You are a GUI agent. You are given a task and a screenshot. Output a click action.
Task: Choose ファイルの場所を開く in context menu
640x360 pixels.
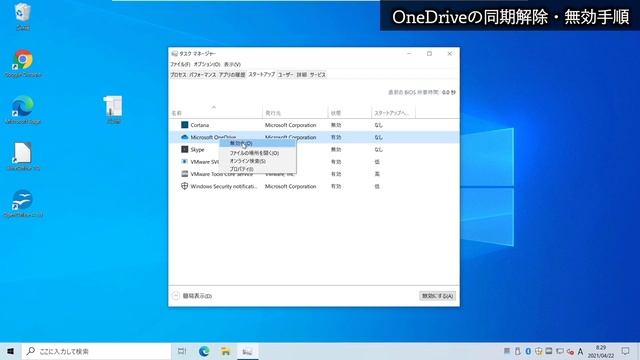click(x=258, y=153)
